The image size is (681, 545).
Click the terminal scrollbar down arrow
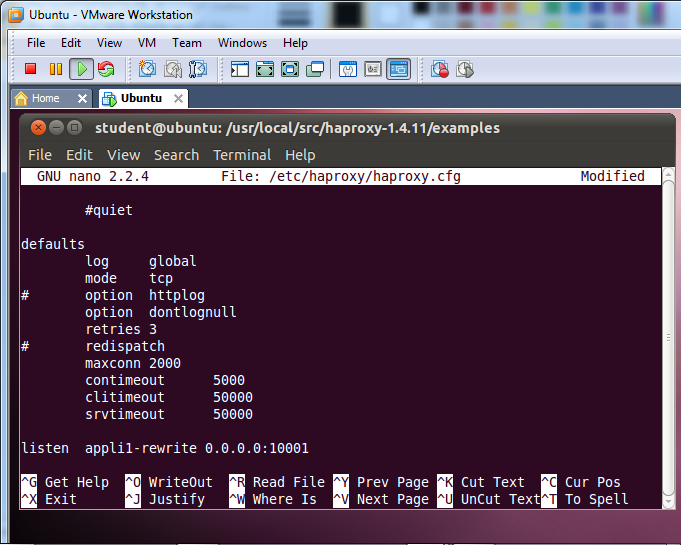(x=668, y=502)
